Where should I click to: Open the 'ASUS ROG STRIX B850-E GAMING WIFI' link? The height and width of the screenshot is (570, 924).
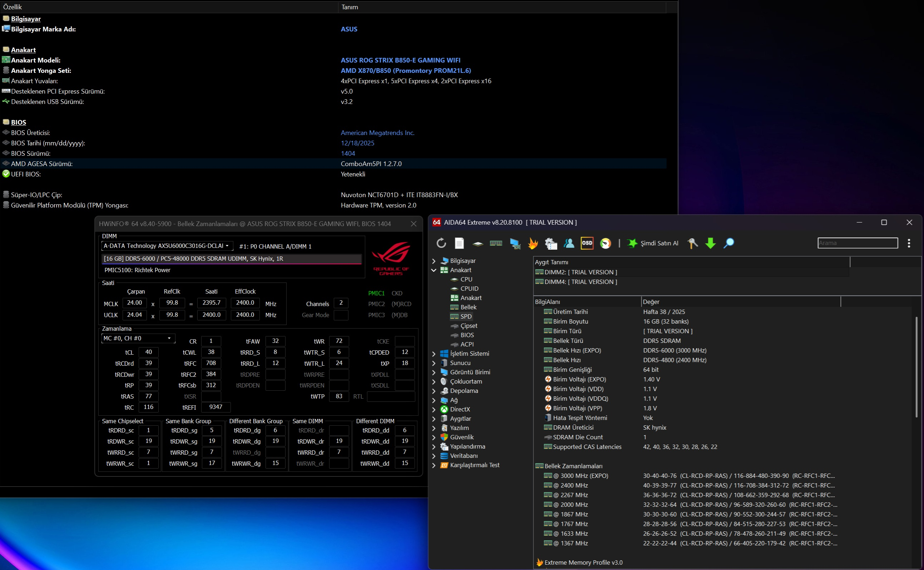tap(401, 60)
